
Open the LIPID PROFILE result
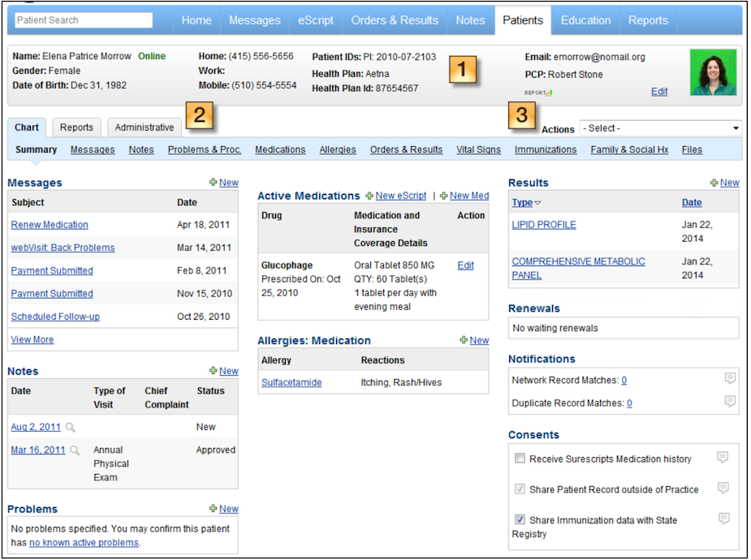click(543, 225)
